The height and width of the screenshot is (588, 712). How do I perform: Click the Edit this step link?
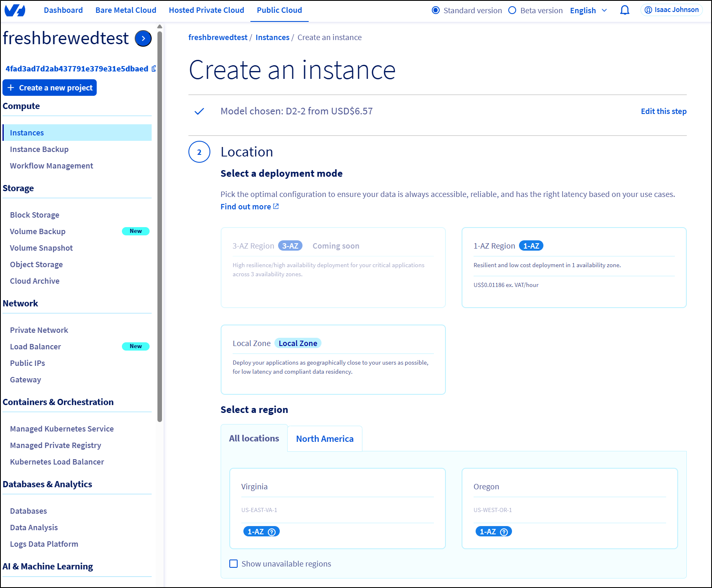coord(663,111)
